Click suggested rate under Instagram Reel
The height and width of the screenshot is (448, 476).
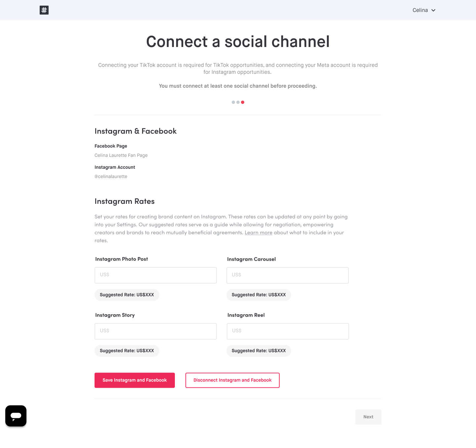(x=258, y=350)
